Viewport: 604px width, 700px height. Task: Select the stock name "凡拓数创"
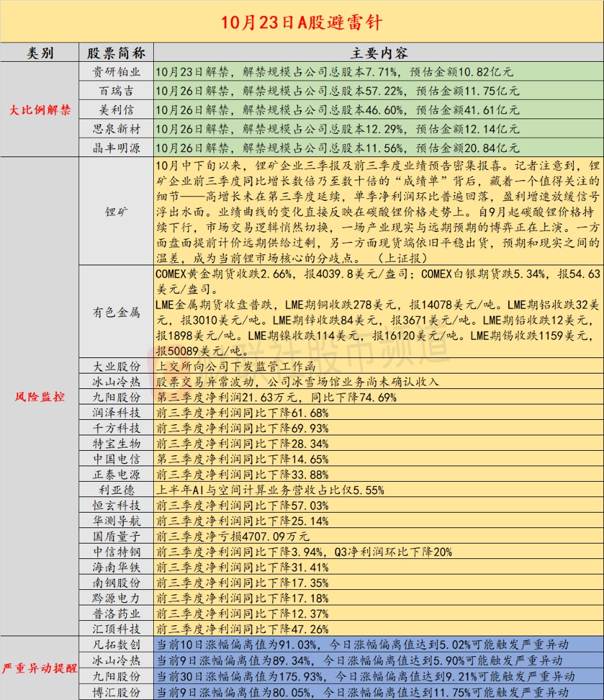[x=116, y=645]
